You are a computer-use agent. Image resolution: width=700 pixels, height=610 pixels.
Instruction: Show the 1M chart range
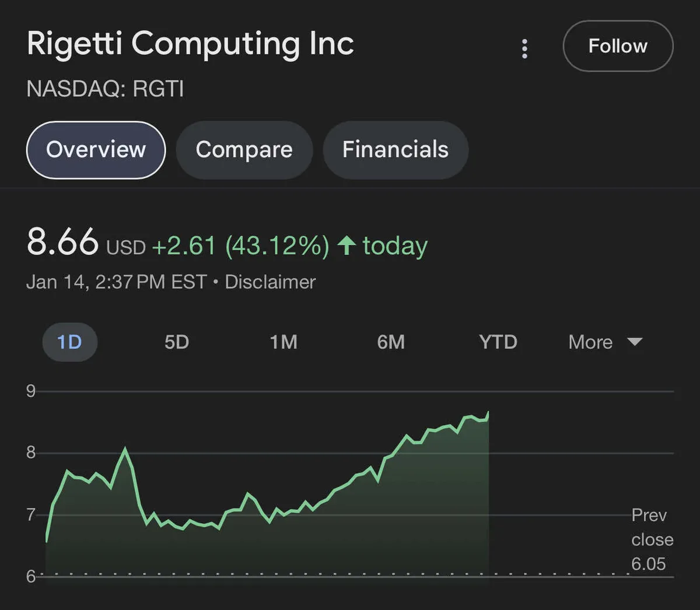click(x=283, y=342)
